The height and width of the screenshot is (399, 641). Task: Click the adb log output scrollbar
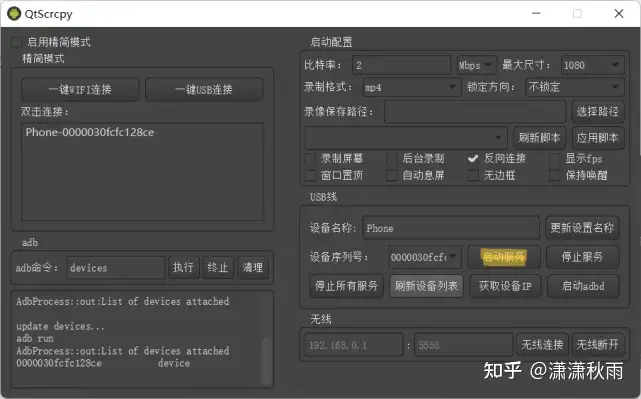coord(266,361)
